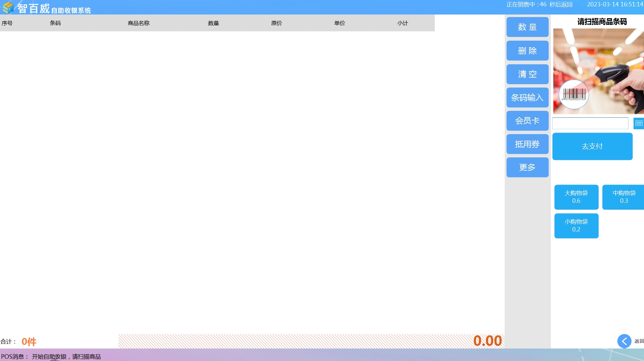Image resolution: width=644 pixels, height=361 pixels.
Task: Click the blue back arrow icon
Action: 624,341
